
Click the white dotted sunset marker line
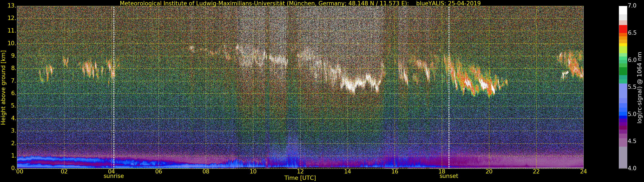449,87
